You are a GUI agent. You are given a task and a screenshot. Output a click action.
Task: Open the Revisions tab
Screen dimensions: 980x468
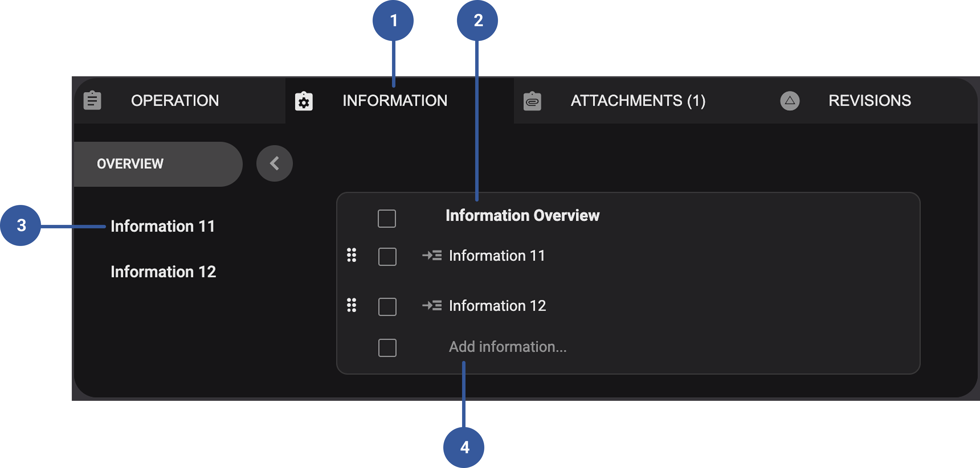[870, 100]
